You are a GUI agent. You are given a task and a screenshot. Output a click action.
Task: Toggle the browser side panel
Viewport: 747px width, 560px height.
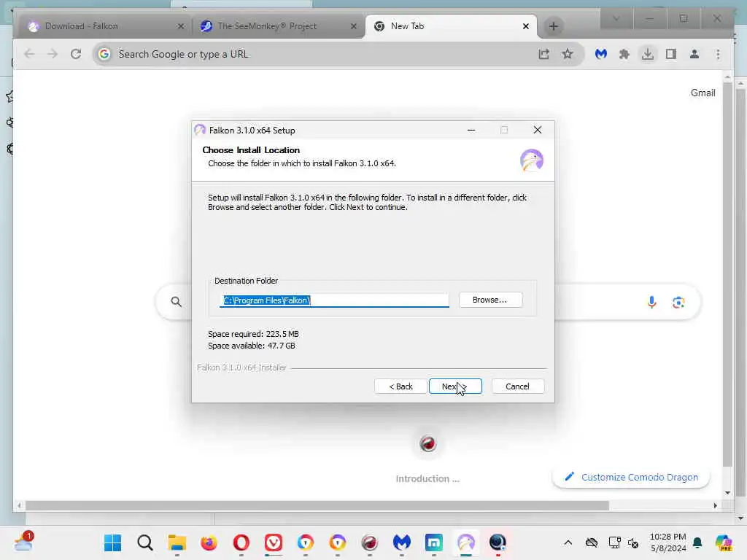coord(671,54)
